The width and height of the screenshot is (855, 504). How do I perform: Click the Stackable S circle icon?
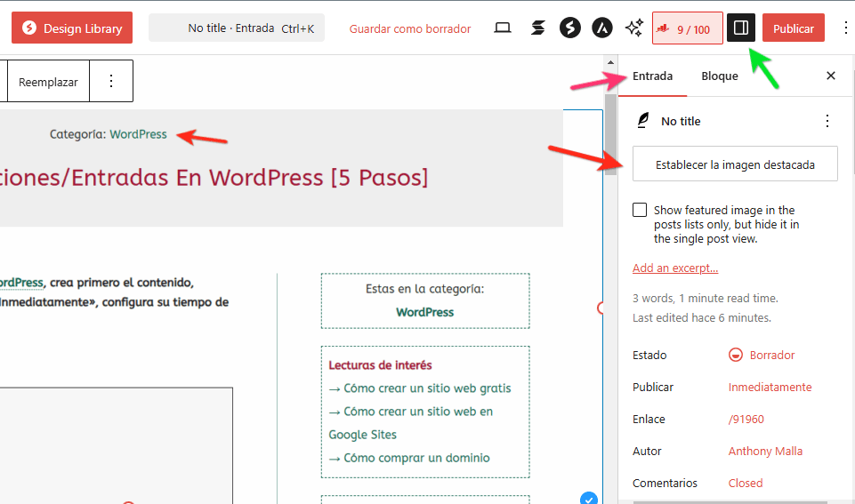click(569, 28)
